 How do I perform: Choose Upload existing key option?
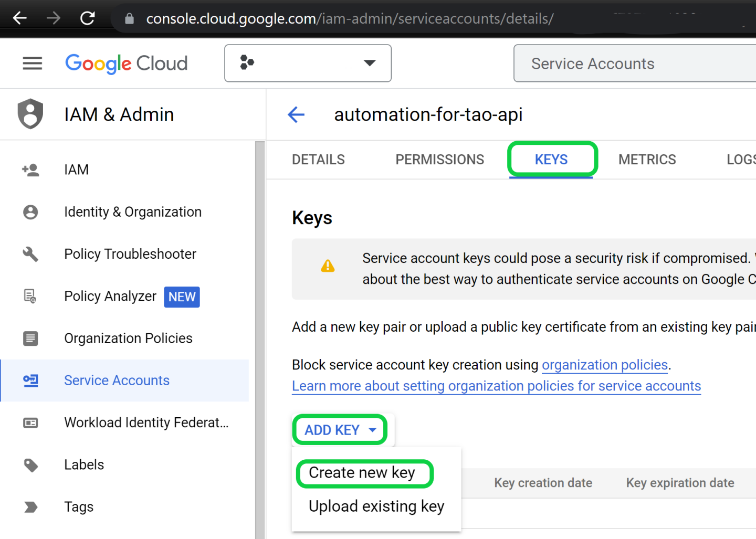(376, 506)
